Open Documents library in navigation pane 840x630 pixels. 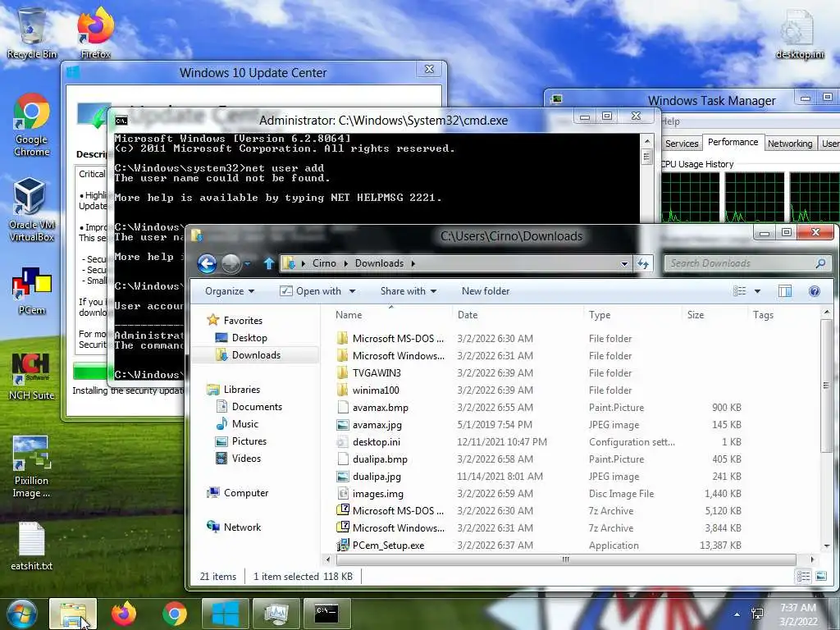(256, 407)
